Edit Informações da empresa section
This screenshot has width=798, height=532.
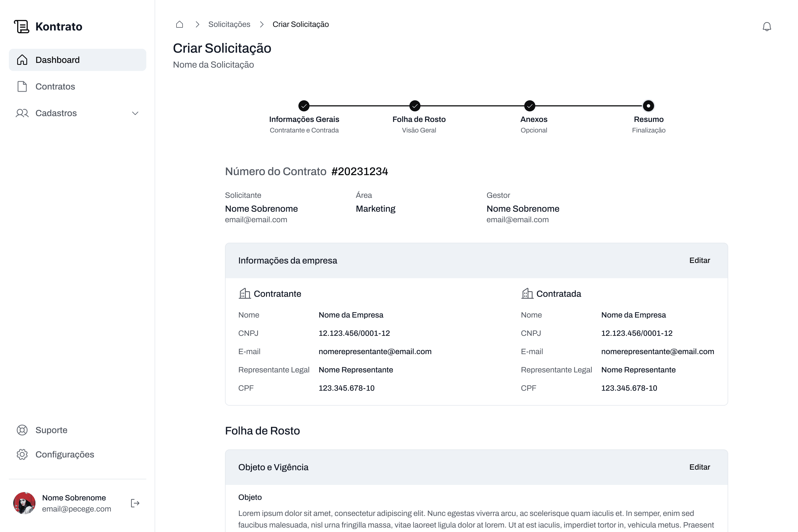pos(699,260)
